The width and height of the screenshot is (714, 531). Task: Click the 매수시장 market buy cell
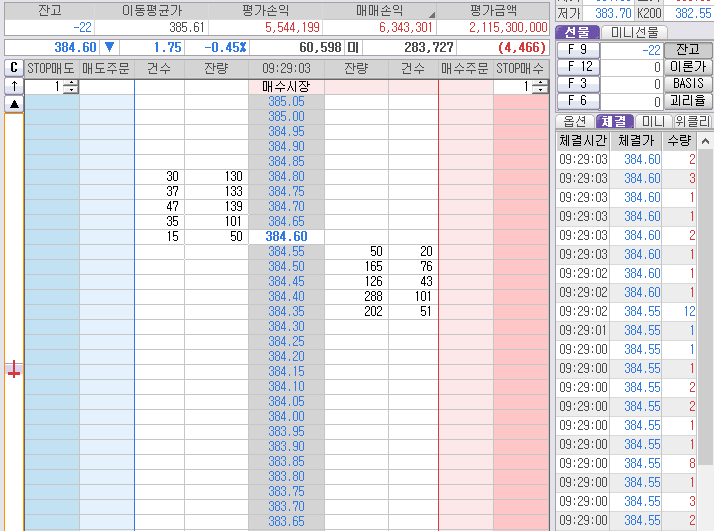pos(286,87)
